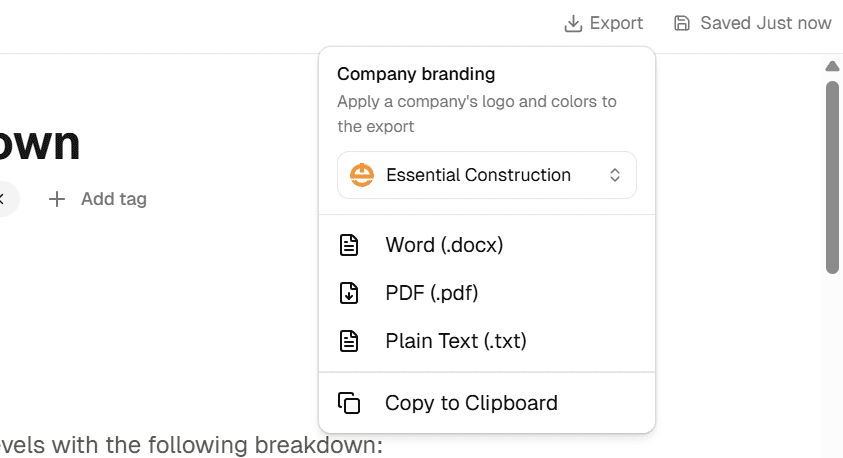This screenshot has height=458, width=843.
Task: Click the Export button label
Action: tap(616, 23)
